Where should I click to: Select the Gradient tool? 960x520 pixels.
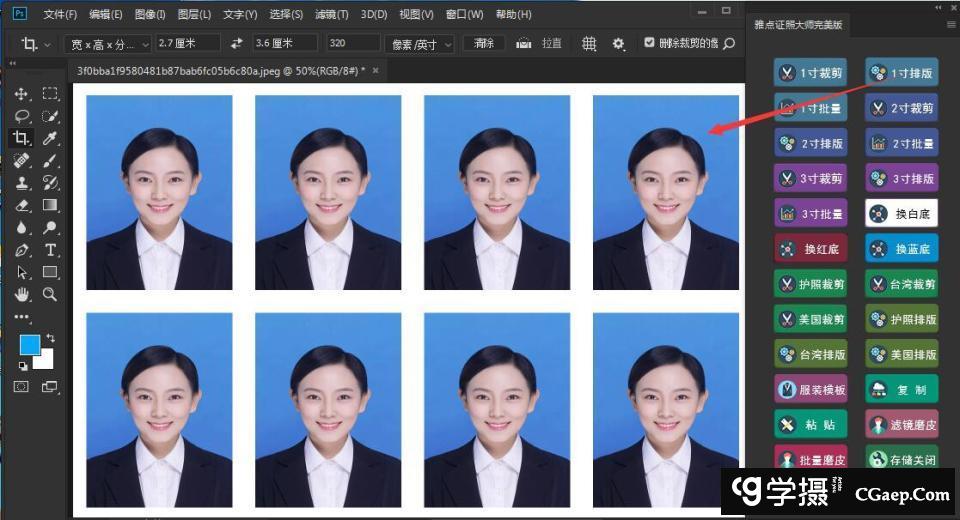[x=50, y=205]
